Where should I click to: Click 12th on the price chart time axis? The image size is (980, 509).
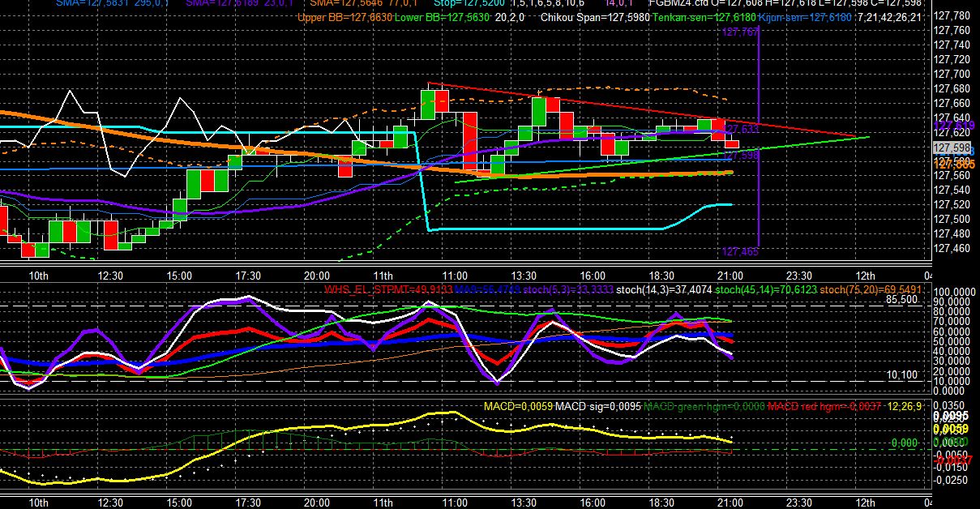pos(866,276)
